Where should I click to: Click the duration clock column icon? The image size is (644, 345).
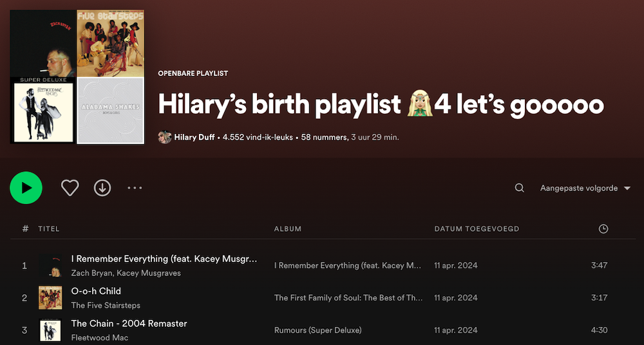click(603, 228)
